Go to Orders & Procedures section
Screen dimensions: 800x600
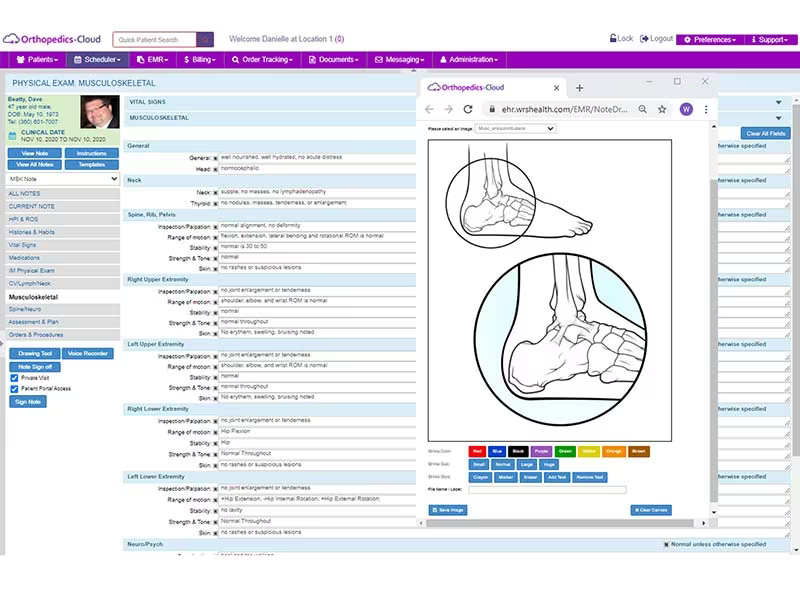pyautogui.click(x=63, y=335)
